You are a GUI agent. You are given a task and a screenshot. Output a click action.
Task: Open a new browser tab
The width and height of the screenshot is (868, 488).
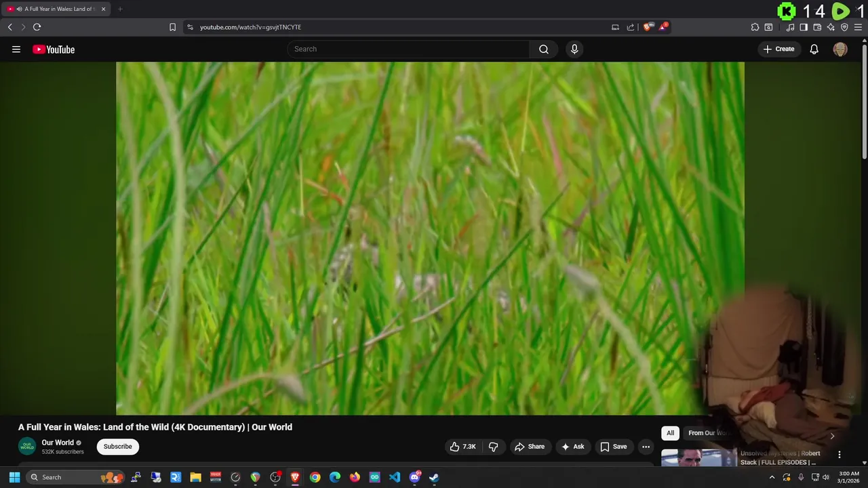pos(119,9)
